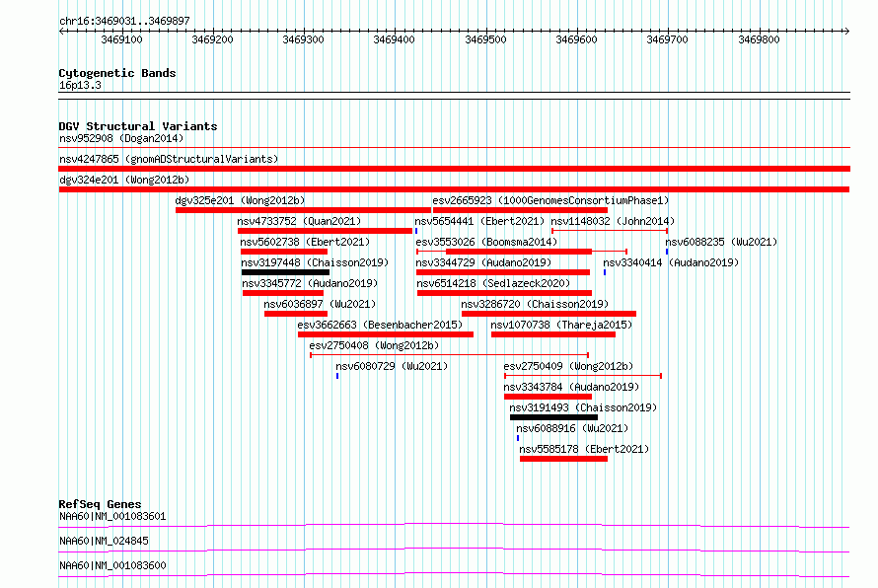Click nsv3340414 (Audano2019) variant label
The width and height of the screenshot is (878, 588).
(x=671, y=262)
